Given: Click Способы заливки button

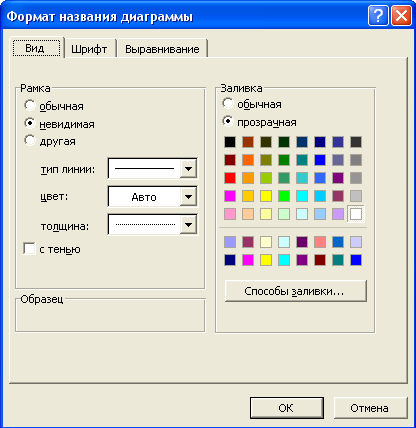Looking at the screenshot, I should pos(296,291).
